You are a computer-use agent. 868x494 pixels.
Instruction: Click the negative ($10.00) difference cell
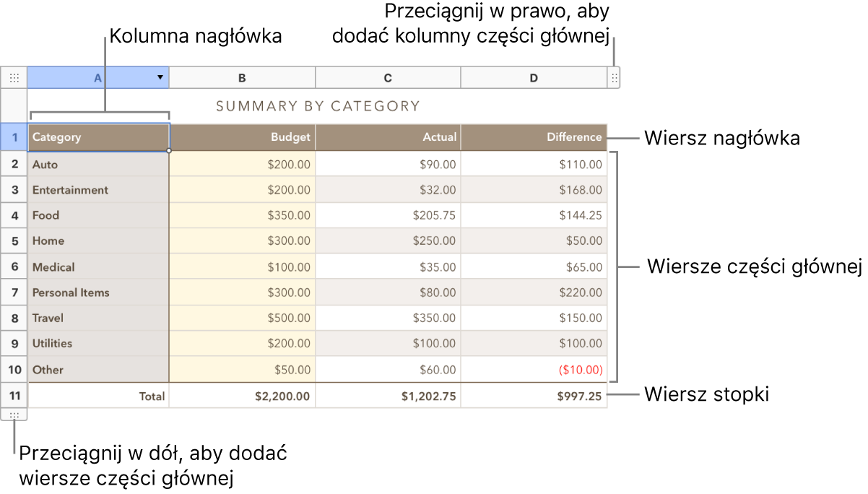534,369
